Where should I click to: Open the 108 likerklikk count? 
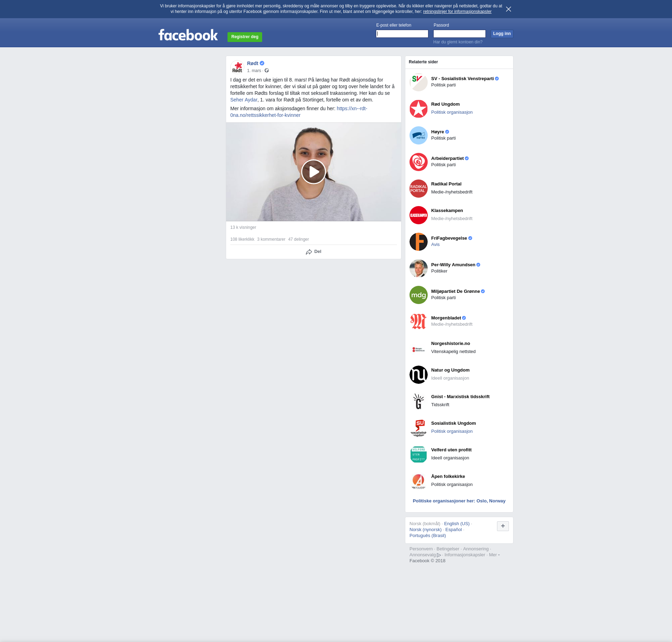(x=242, y=239)
